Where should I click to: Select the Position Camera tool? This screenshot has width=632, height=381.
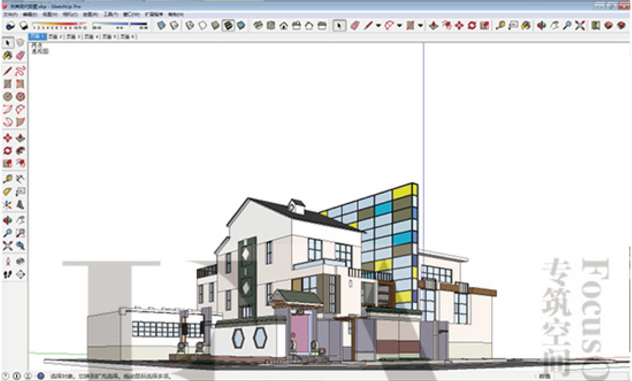click(8, 262)
